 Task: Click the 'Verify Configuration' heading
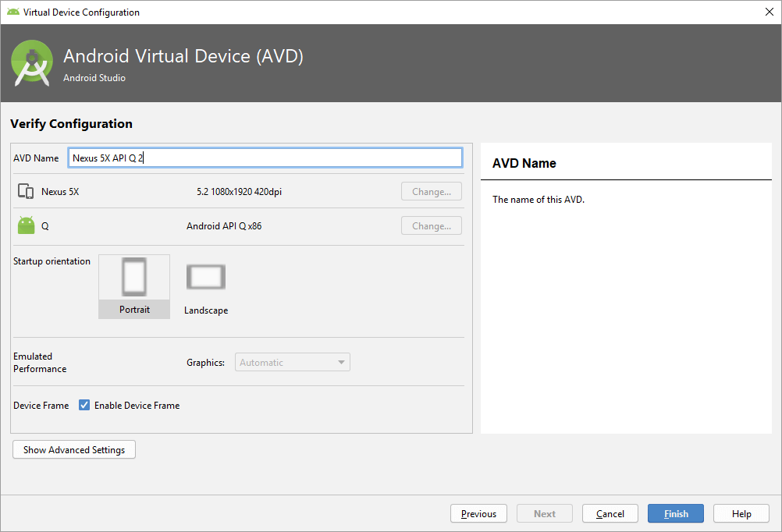pos(71,124)
